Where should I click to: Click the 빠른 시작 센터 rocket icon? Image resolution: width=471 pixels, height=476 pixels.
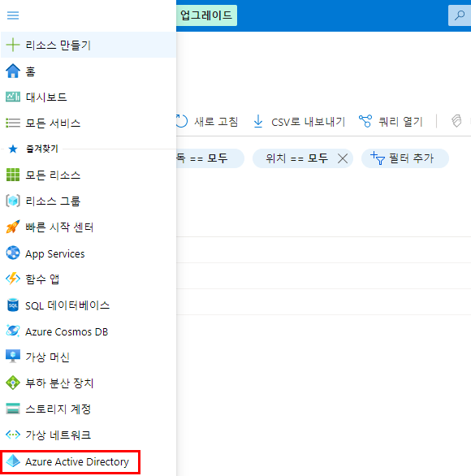(x=13, y=227)
